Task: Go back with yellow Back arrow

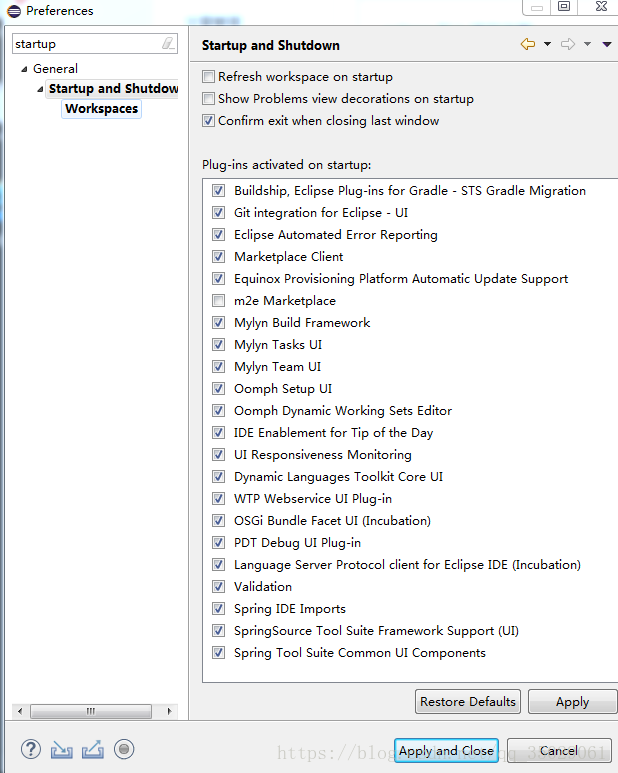Action: (x=528, y=44)
